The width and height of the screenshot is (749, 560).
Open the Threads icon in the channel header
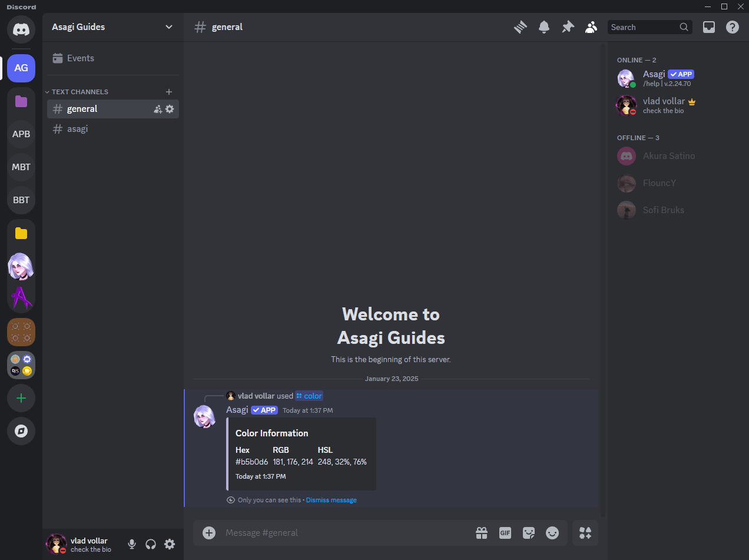click(x=520, y=27)
